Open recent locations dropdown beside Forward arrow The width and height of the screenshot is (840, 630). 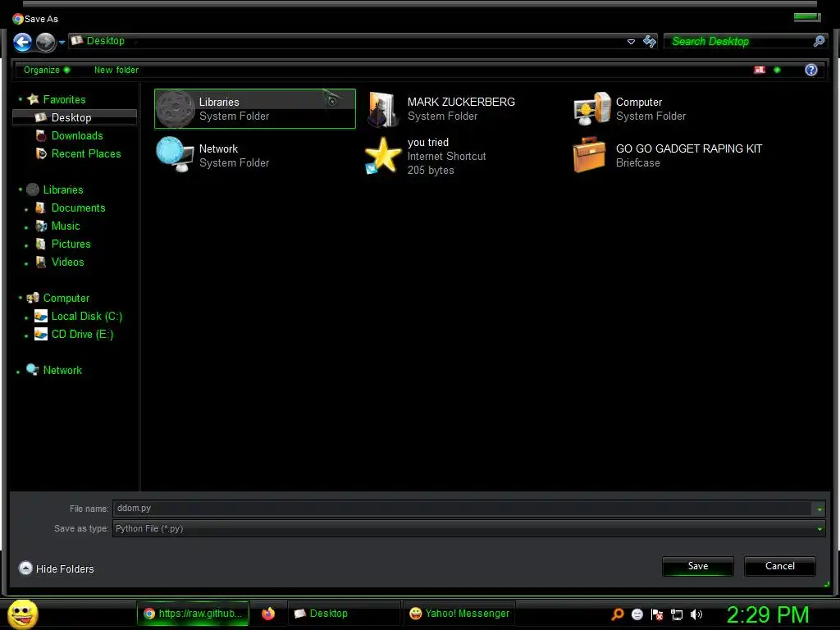tap(62, 43)
